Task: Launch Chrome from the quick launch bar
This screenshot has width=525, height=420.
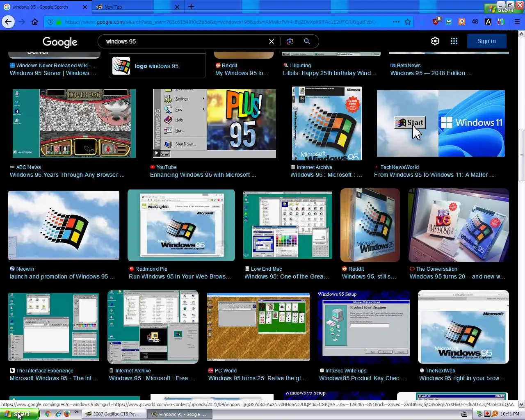Action: tap(48, 414)
